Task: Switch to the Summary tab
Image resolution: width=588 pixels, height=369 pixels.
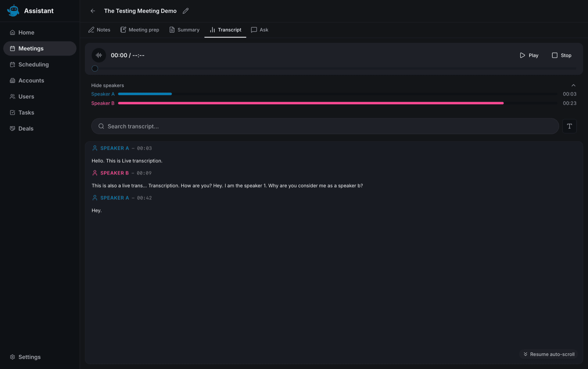Action: point(184,30)
